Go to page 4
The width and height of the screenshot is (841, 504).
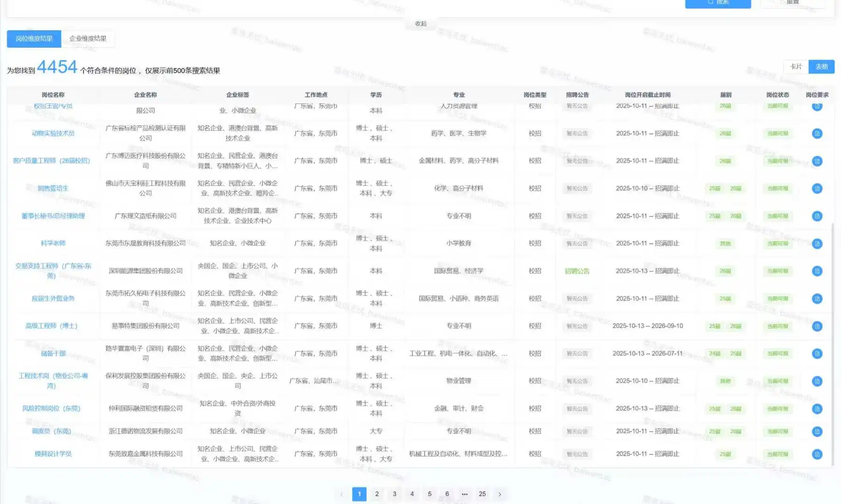coord(412,494)
